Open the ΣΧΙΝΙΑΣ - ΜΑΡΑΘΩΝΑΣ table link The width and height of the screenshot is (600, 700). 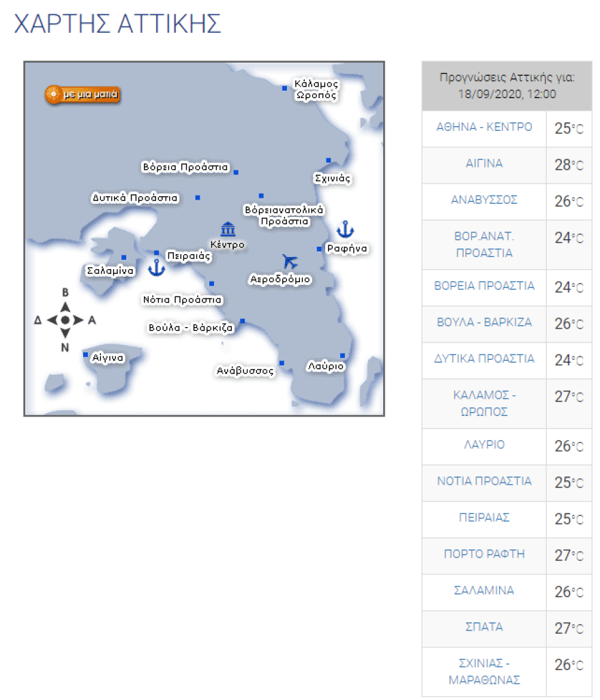click(x=484, y=671)
